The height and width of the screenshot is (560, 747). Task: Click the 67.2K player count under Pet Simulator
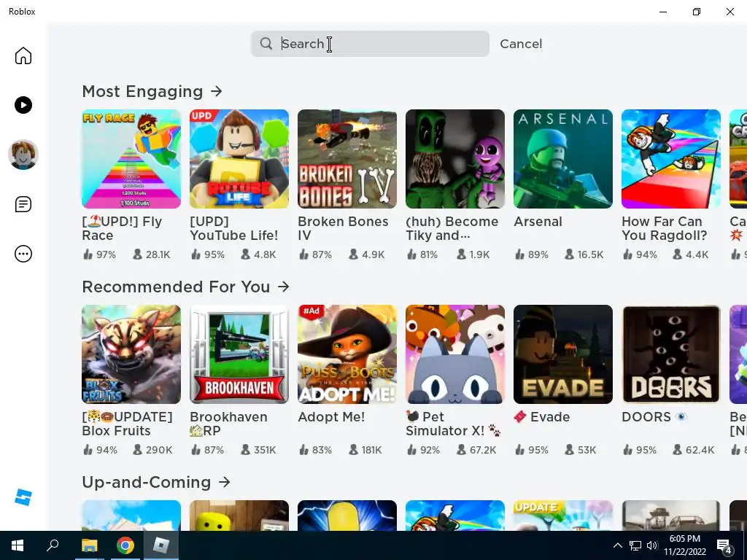point(476,450)
